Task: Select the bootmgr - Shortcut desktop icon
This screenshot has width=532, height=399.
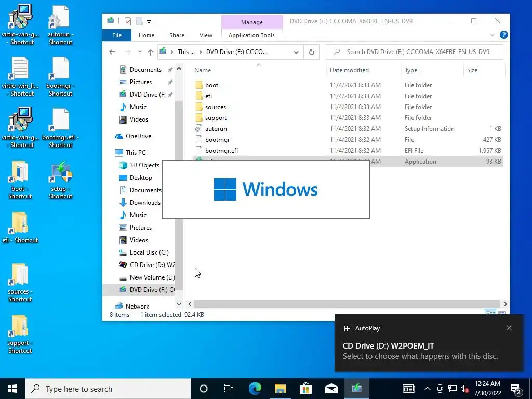Action: [x=60, y=77]
